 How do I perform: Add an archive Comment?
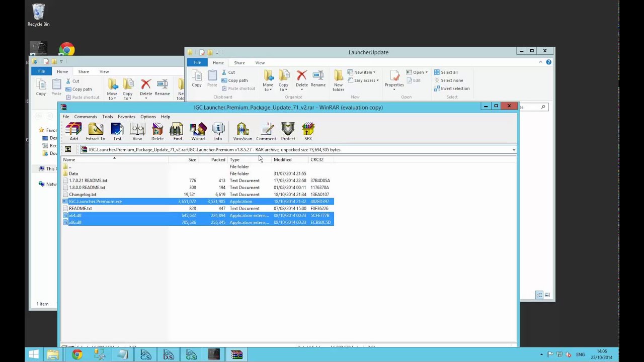(x=266, y=132)
